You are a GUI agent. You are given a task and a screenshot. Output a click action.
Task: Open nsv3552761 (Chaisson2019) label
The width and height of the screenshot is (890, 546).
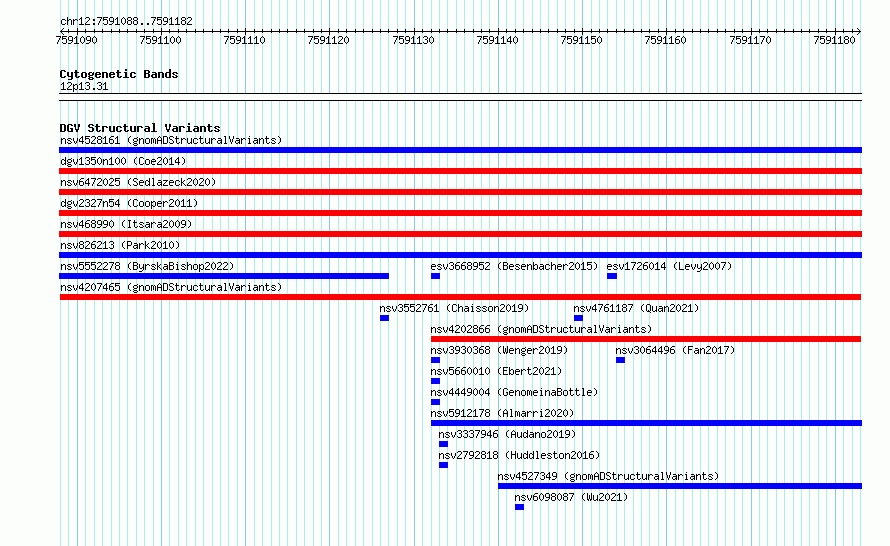point(454,308)
